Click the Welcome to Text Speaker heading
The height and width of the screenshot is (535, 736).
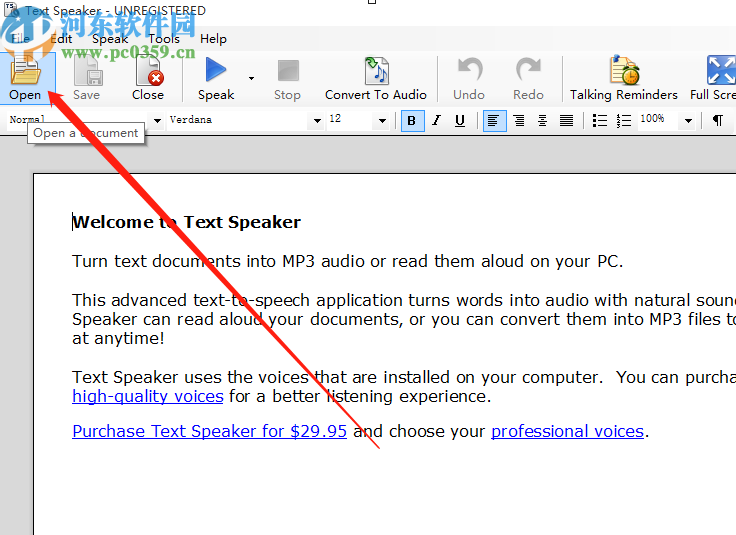[x=186, y=222]
